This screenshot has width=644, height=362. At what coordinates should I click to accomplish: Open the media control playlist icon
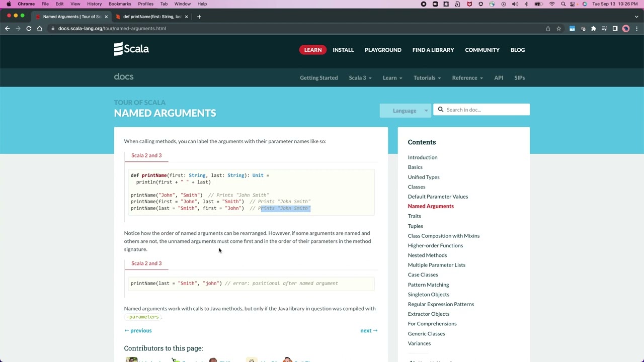(604, 29)
